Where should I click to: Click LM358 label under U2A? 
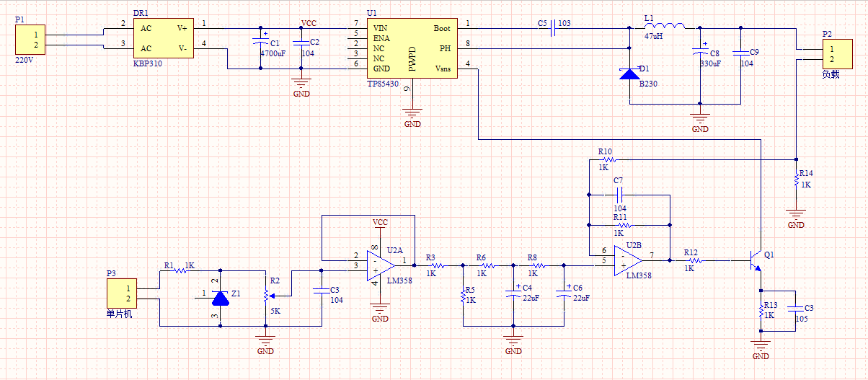pyautogui.click(x=399, y=280)
